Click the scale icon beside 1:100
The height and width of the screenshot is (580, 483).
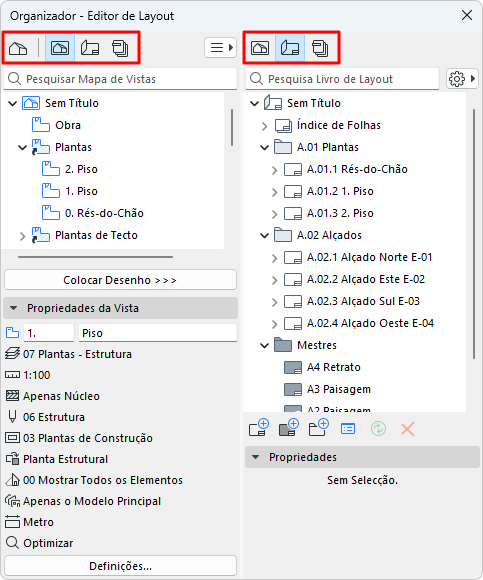[x=12, y=375]
